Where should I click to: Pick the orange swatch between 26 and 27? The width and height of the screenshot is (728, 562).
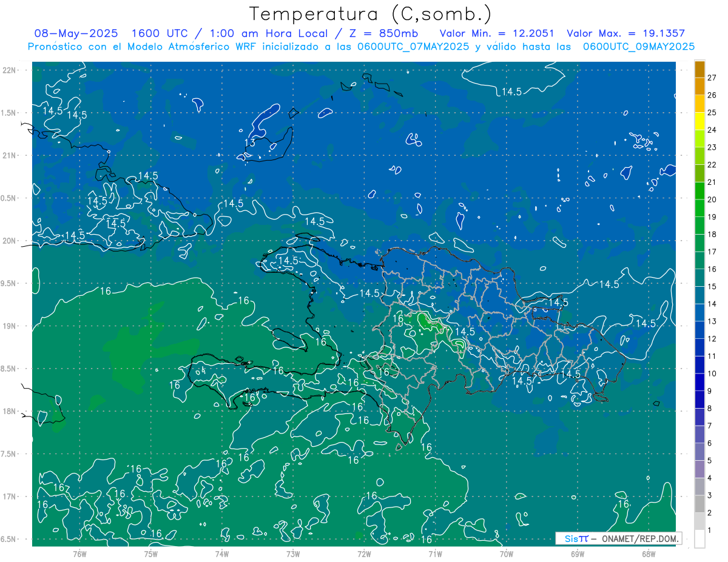click(699, 86)
